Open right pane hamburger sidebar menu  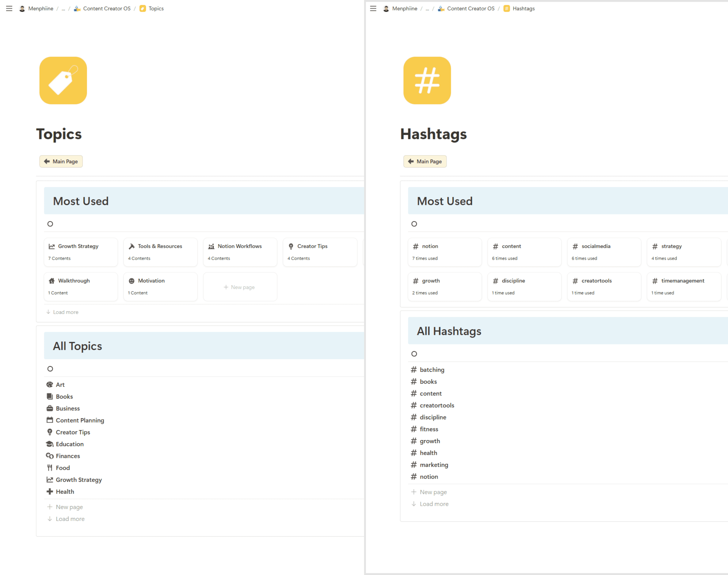pos(373,8)
